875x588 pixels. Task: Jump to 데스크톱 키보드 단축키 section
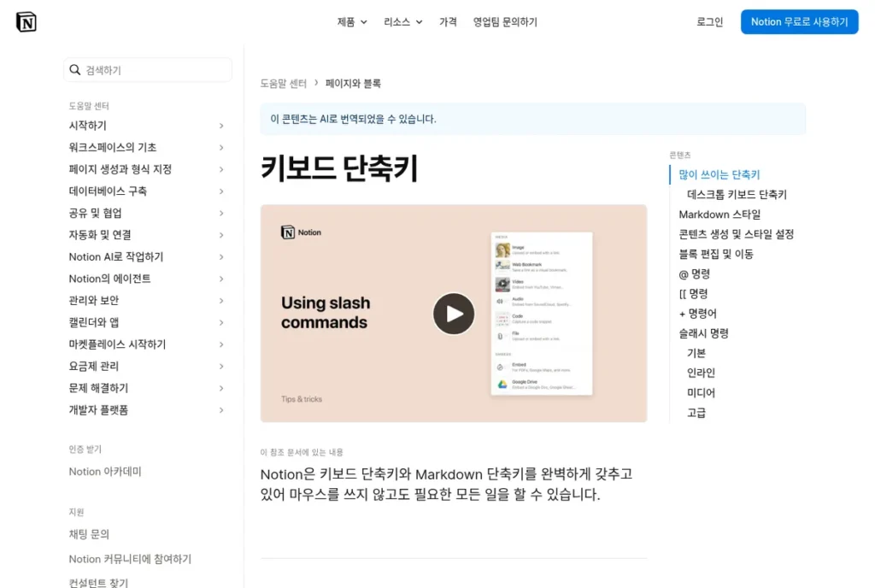pos(737,194)
